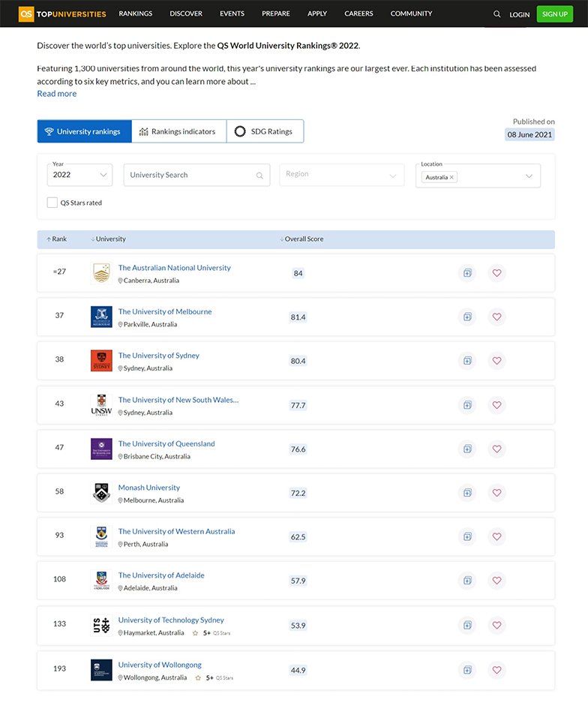Favorite The University of Melbourne heart
The image size is (588, 703).
click(496, 317)
